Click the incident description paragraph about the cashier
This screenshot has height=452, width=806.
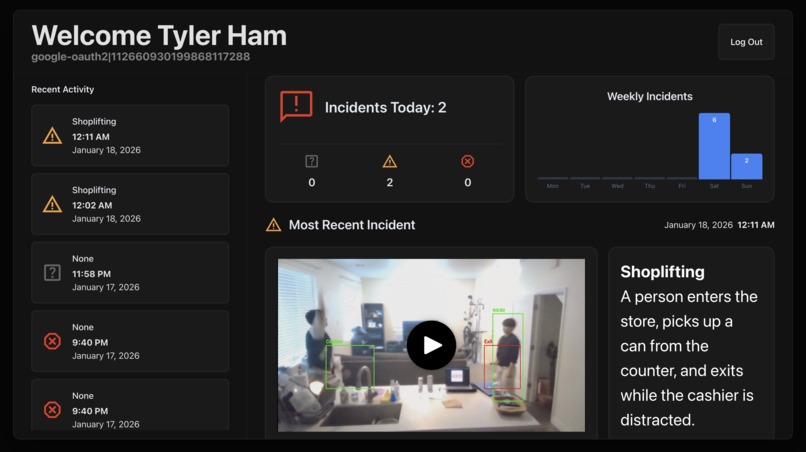point(689,358)
